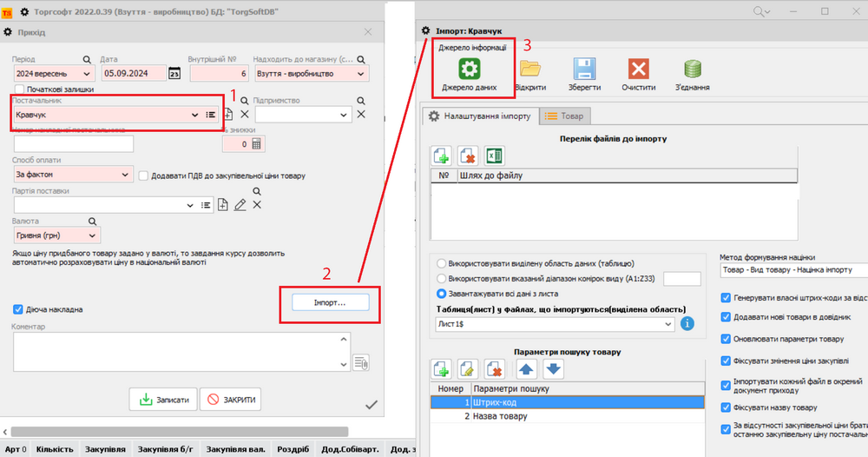Click the Записати button
This screenshot has height=457, width=868.
click(x=161, y=400)
